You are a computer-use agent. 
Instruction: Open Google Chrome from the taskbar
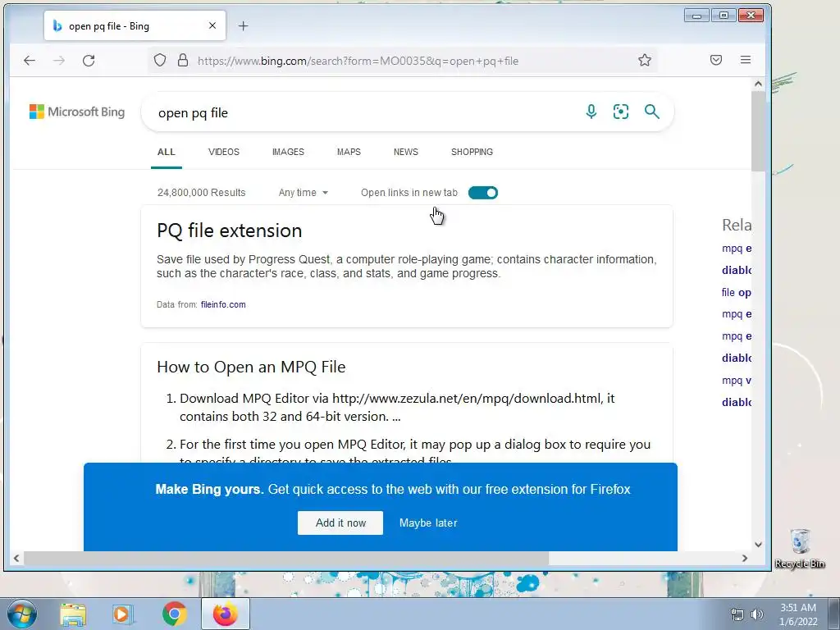coord(174,614)
